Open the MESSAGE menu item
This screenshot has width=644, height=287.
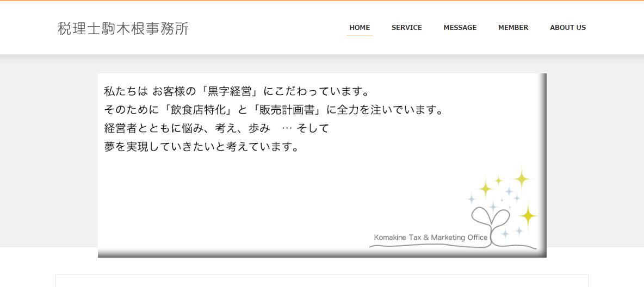tap(460, 28)
